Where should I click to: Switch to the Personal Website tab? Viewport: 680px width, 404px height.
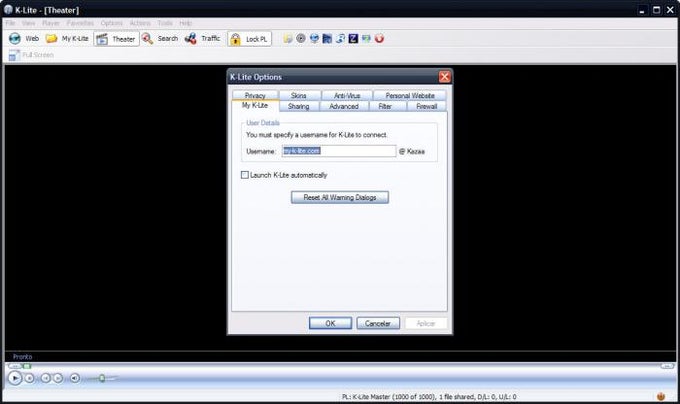tap(410, 95)
